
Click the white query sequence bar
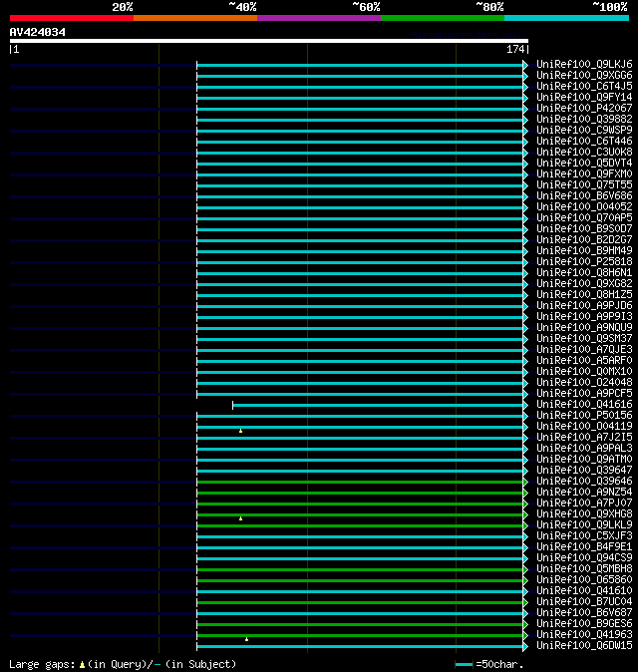[268, 41]
